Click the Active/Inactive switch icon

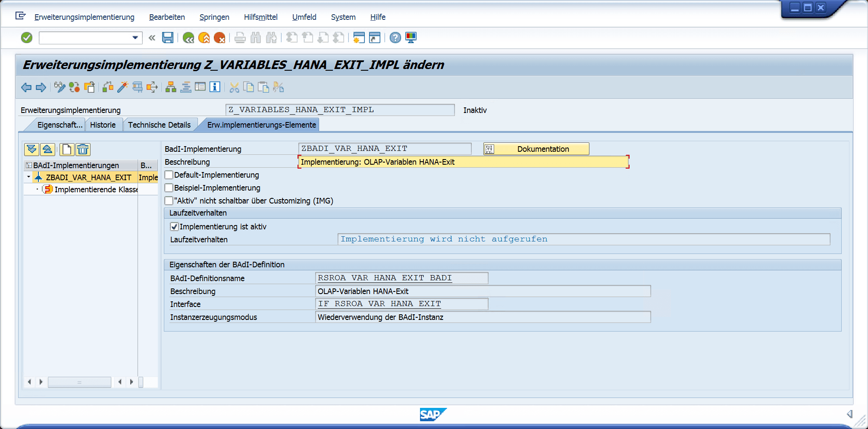coord(74,88)
